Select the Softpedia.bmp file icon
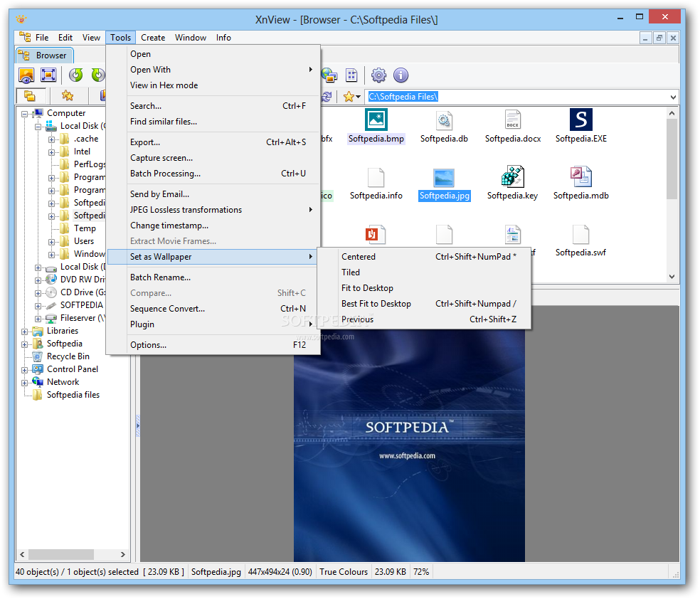Image resolution: width=700 pixels, height=599 pixels. click(376, 120)
